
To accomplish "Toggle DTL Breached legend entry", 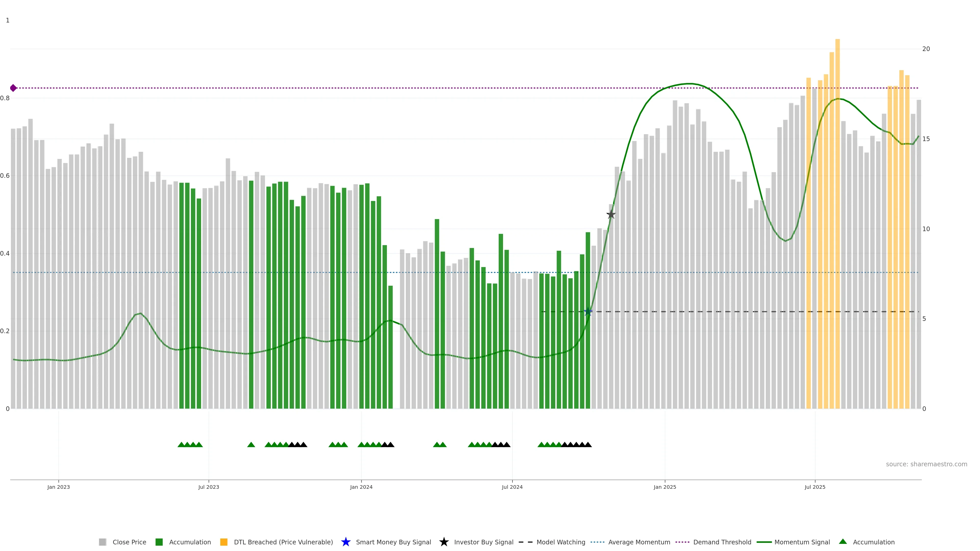I will [283, 542].
